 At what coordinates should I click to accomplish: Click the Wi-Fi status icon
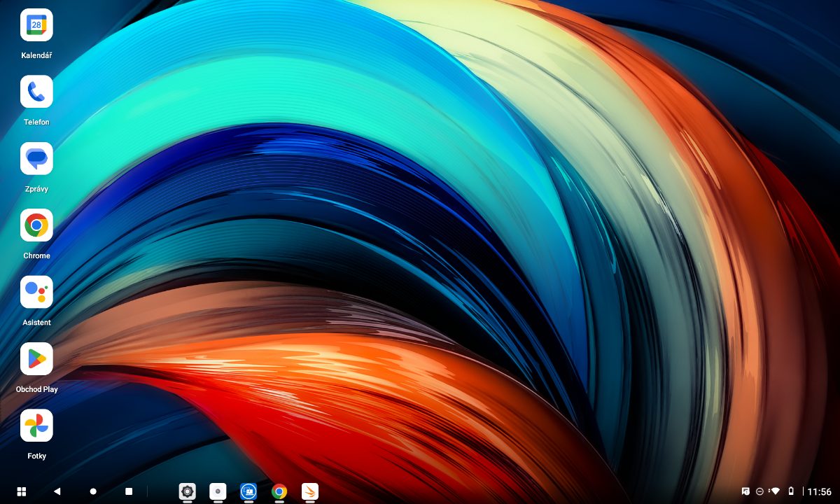click(x=774, y=491)
